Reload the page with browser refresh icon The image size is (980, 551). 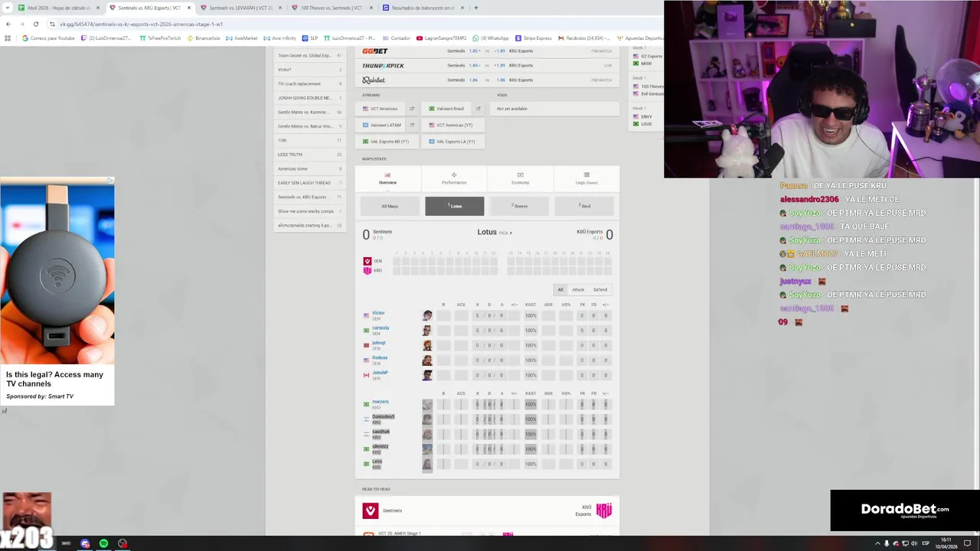tap(35, 24)
